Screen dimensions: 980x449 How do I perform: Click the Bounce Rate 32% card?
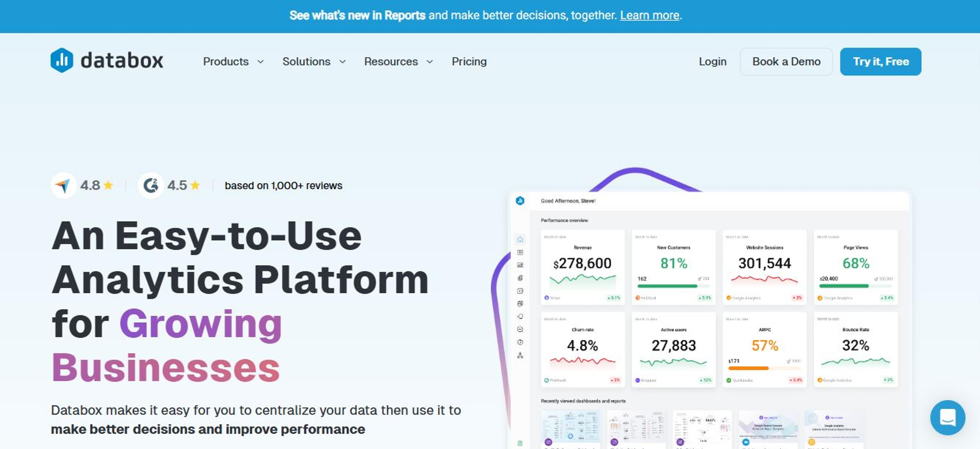click(x=856, y=349)
